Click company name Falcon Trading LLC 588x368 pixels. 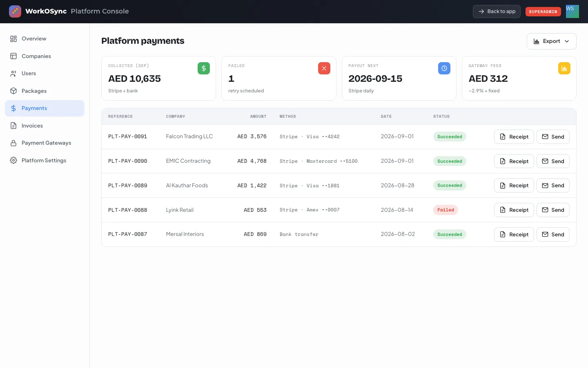189,137
